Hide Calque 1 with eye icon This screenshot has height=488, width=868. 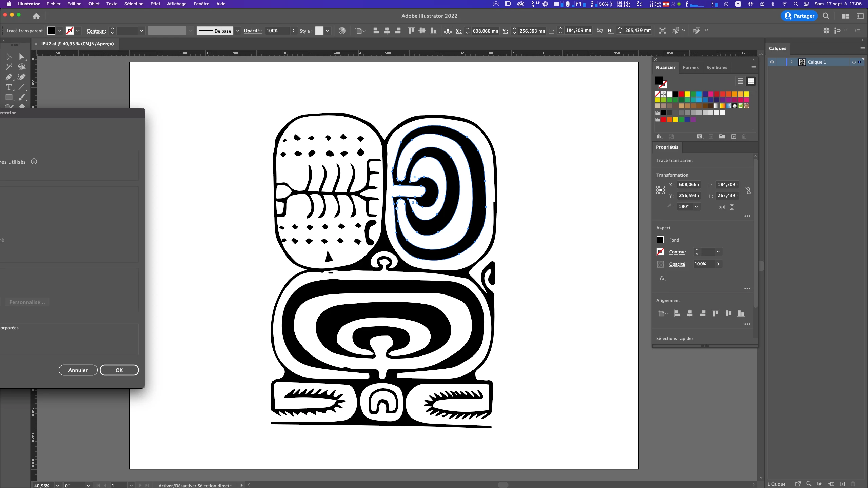click(772, 62)
